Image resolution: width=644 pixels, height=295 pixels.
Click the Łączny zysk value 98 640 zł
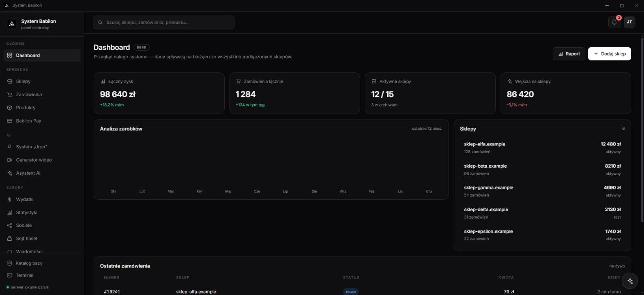coord(118,94)
